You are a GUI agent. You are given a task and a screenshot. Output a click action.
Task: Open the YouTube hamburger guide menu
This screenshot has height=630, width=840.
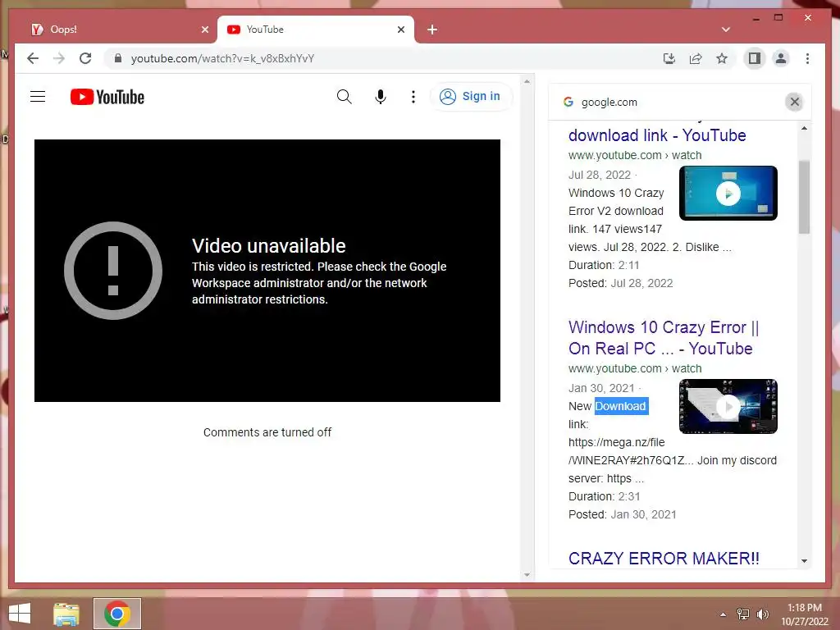(x=38, y=97)
